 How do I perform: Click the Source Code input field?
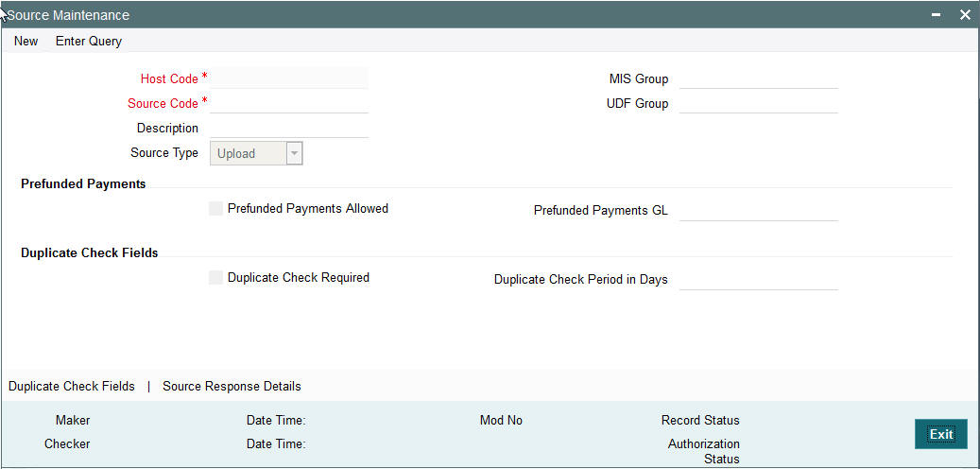289,103
